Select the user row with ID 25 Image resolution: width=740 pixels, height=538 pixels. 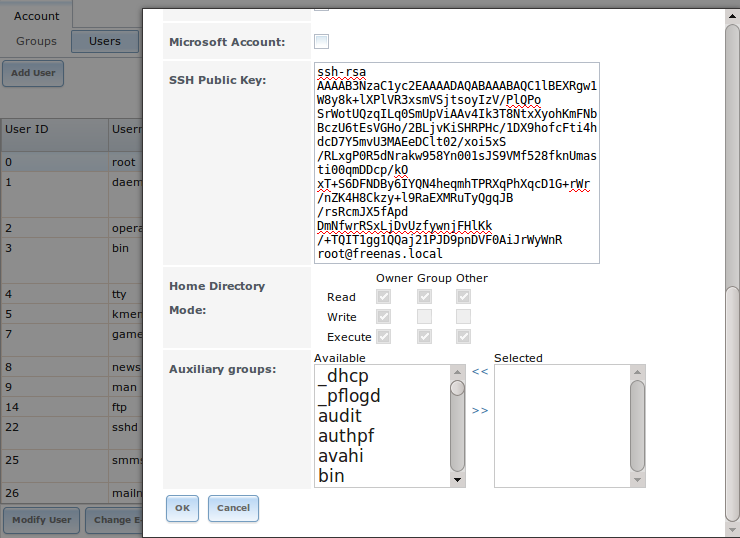(x=71, y=466)
